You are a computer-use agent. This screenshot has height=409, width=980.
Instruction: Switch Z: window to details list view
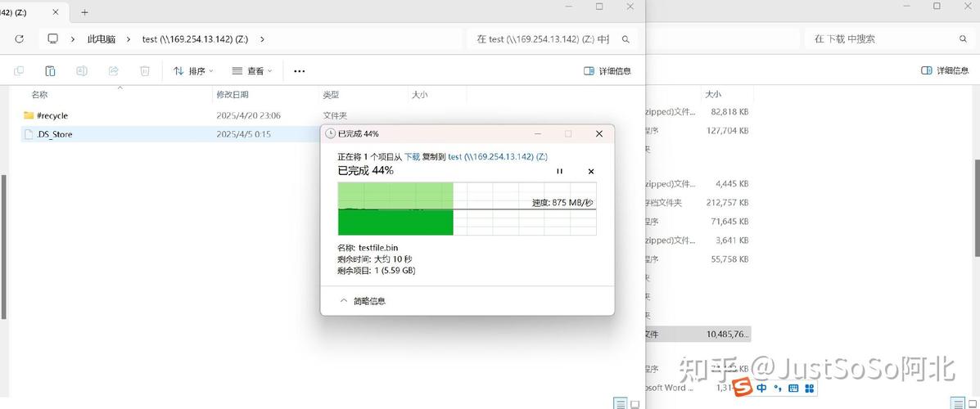coord(620,404)
